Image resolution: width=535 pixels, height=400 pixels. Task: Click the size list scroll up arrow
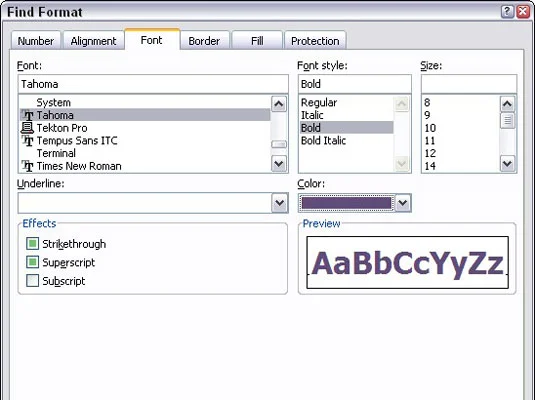(507, 104)
